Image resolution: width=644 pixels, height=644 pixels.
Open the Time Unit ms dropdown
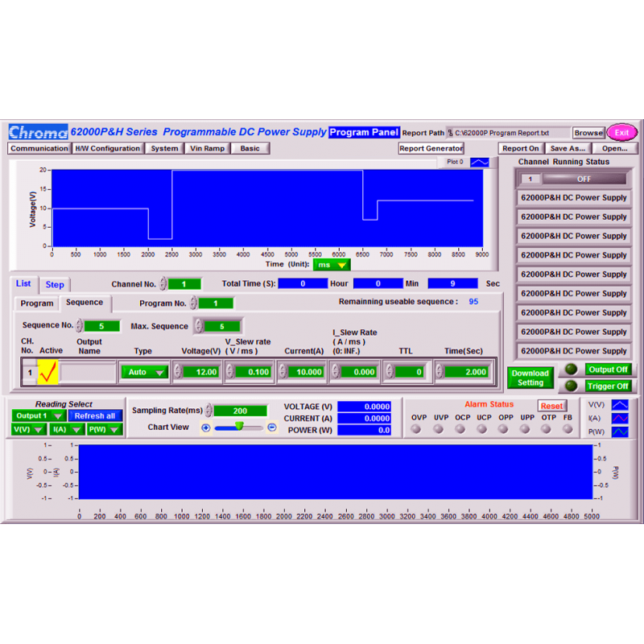[332, 265]
